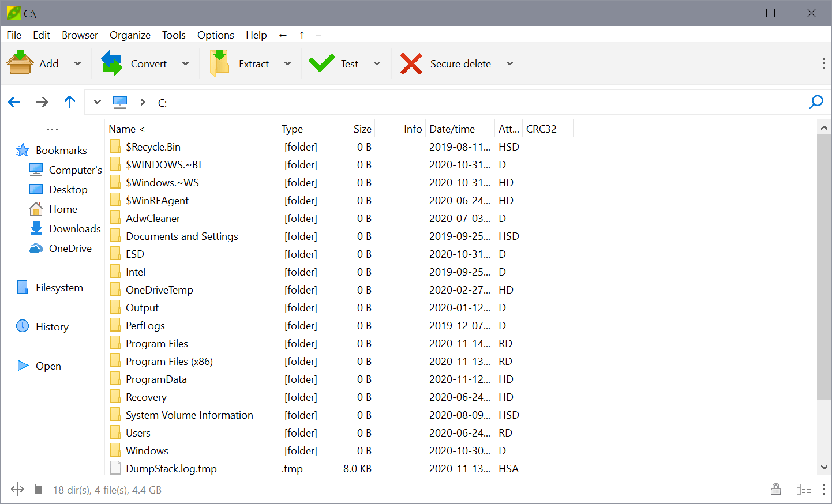832x504 pixels.
Task: Select Desktop in the sidebar
Action: 58,189
